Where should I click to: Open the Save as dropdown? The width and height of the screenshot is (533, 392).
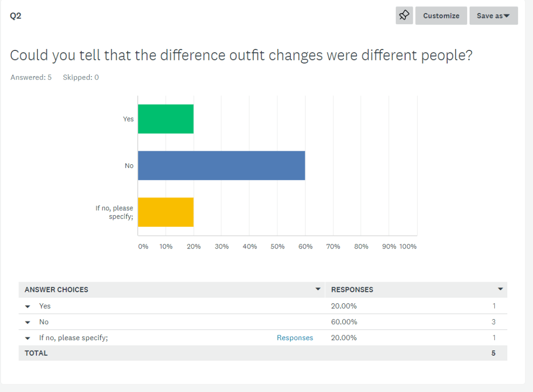493,16
